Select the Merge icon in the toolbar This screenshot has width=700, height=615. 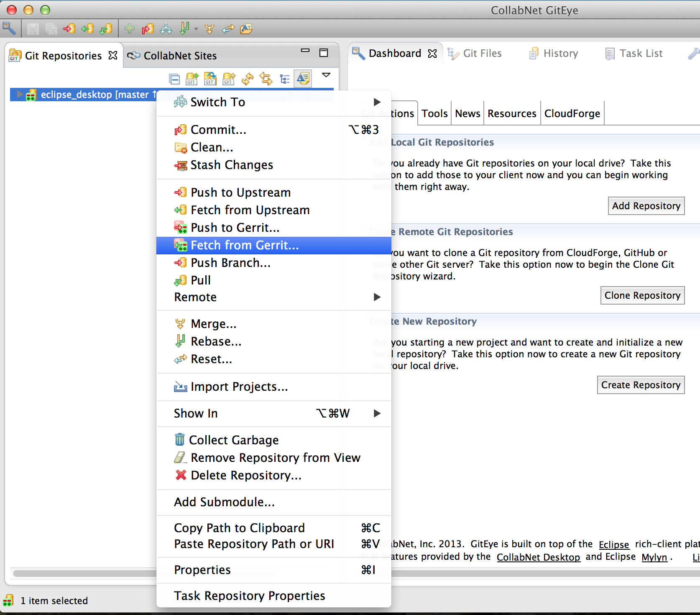[x=209, y=28]
